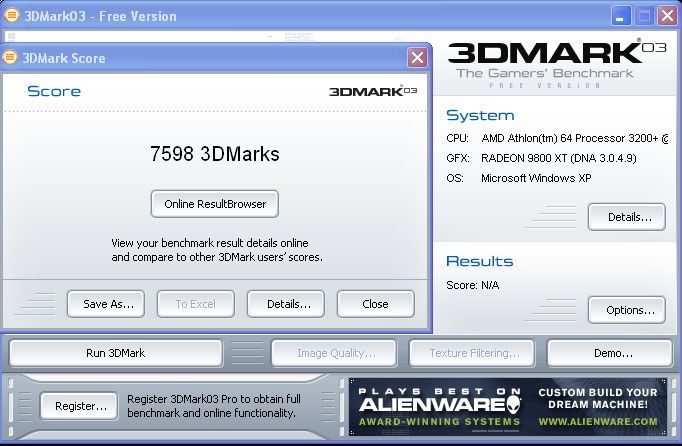Screen dimensions: 682x446
Task: Click the Image Quality... button
Action: 336,353
